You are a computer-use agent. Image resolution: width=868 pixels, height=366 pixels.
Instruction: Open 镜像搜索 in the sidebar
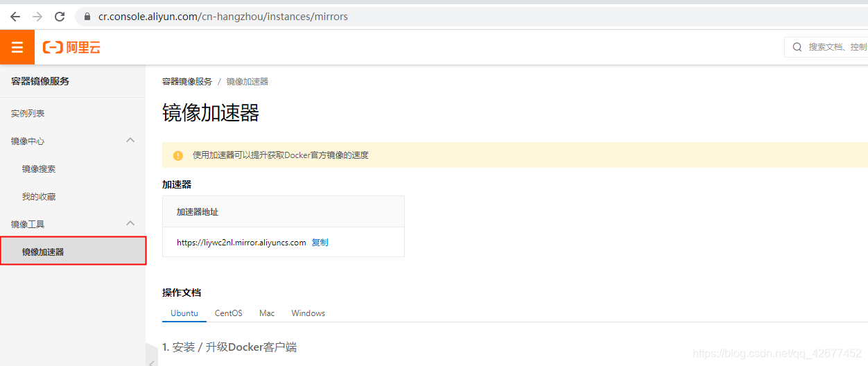[39, 169]
